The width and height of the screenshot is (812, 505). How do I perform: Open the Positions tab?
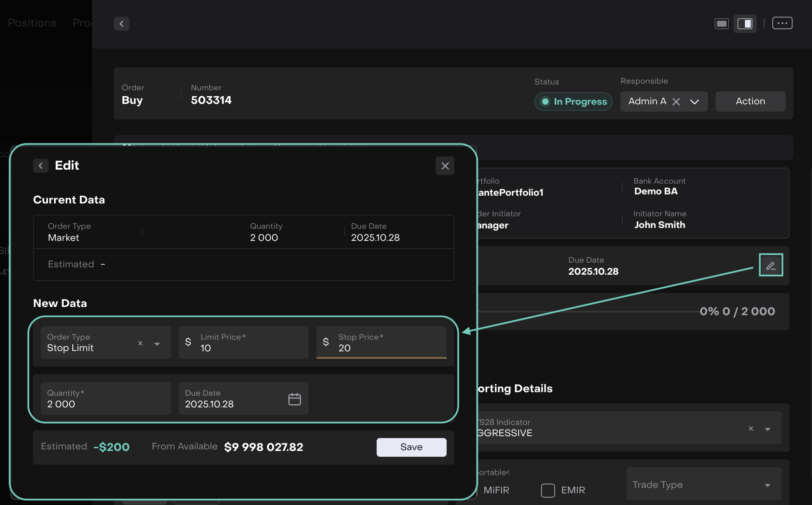tap(32, 23)
